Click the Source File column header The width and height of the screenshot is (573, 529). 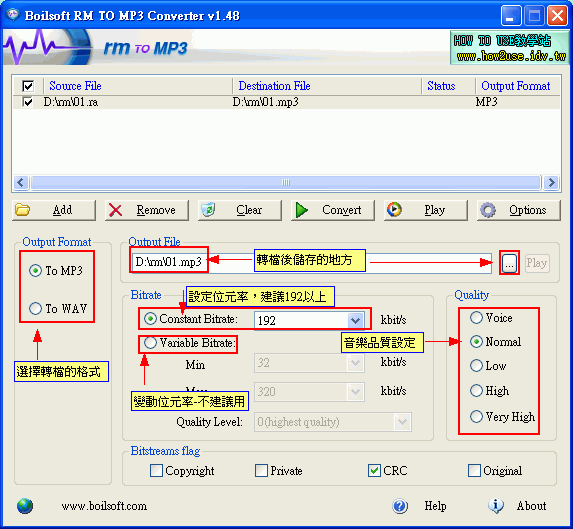coord(75,86)
